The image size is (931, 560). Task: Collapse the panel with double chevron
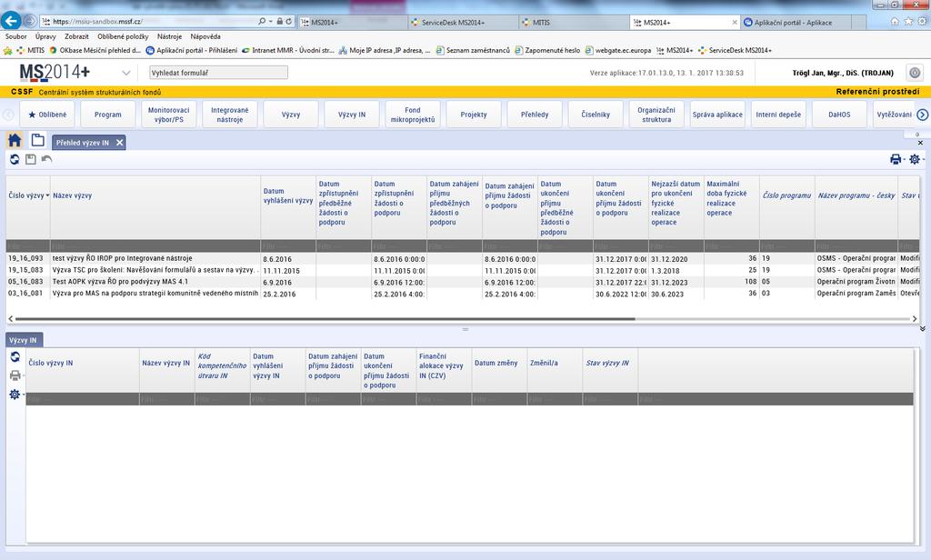922,328
